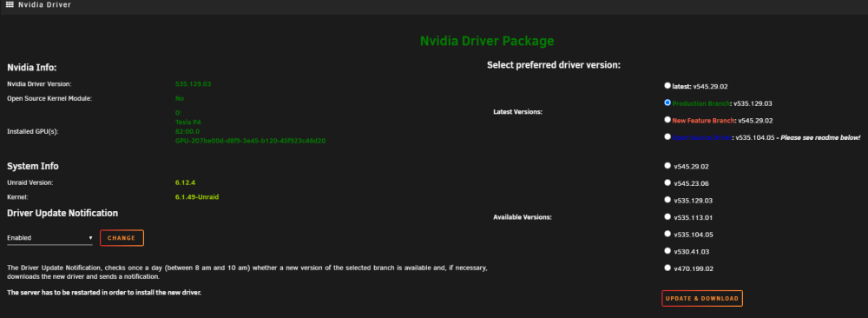Choose the New Feature Branch radio button

tap(667, 119)
